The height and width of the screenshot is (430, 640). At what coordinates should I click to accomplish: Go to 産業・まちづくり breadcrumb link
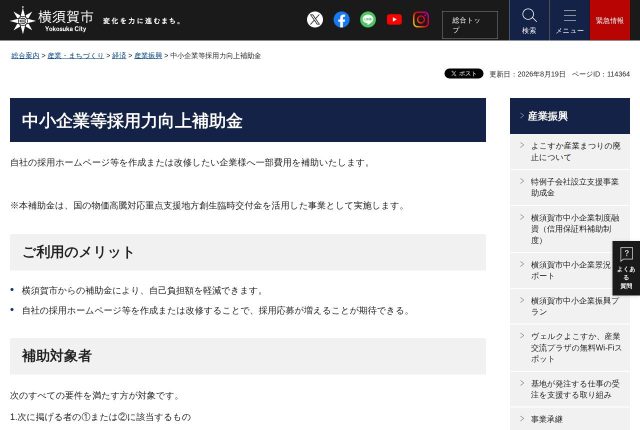click(x=76, y=55)
